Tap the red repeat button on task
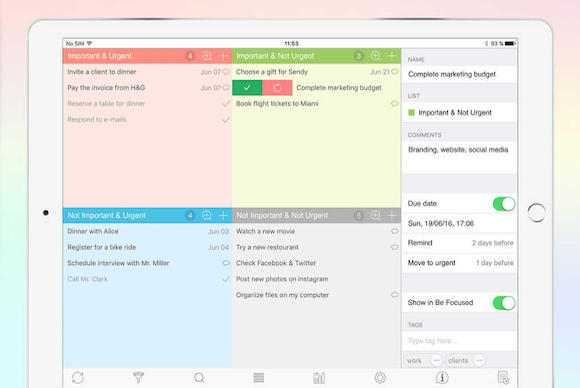Screen dimensions: 580x388 coord(277,88)
